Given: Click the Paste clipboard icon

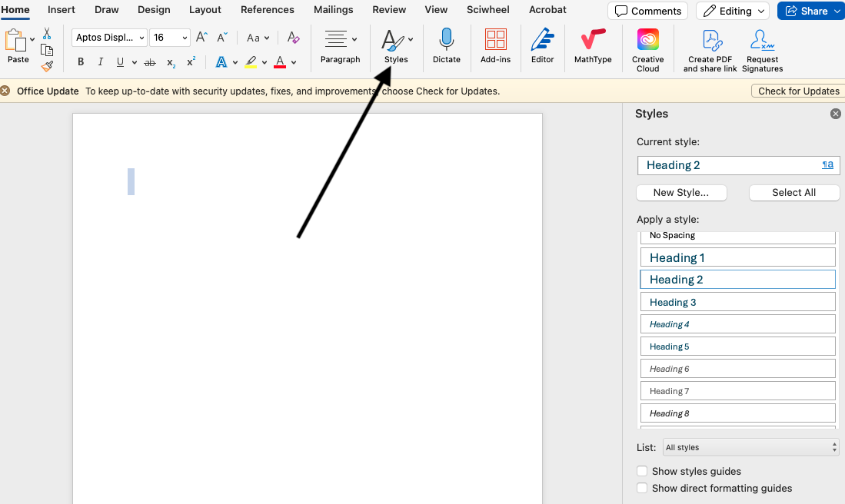Looking at the screenshot, I should pos(15,41).
